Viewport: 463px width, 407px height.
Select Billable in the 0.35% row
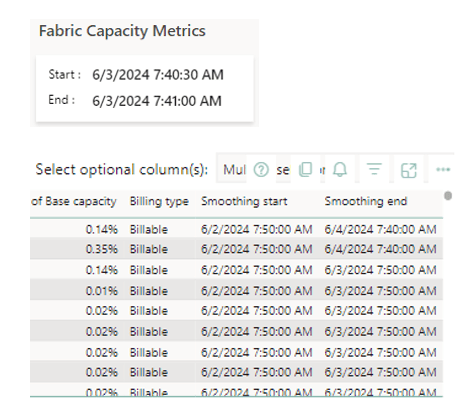pos(149,249)
